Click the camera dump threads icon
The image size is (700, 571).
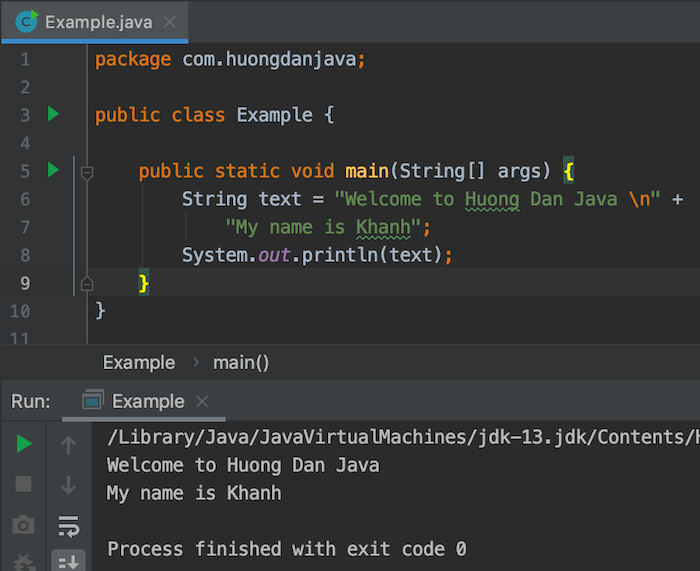(23, 525)
